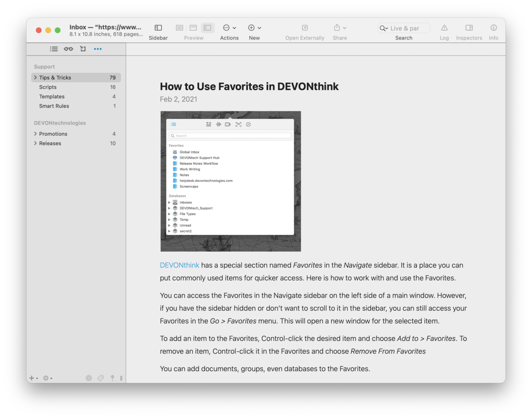The image size is (532, 418).
Task: Follow the DEVONthink hyperlink in article
Action: pos(180,265)
